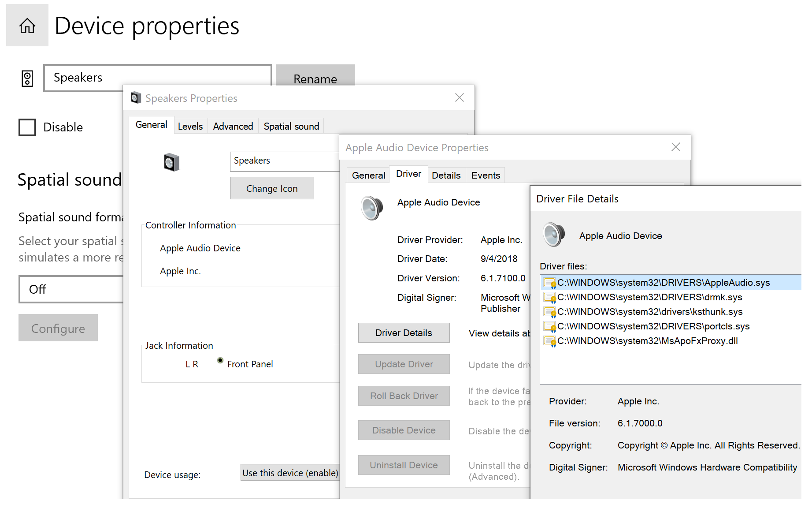Check the Disable device checkbox
The image size is (812, 508).
click(x=27, y=127)
